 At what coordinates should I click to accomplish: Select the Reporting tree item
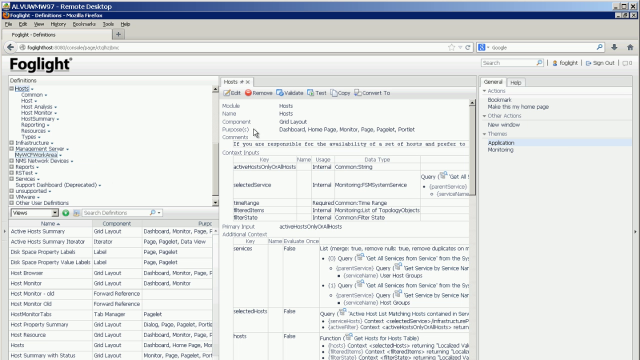(33, 125)
